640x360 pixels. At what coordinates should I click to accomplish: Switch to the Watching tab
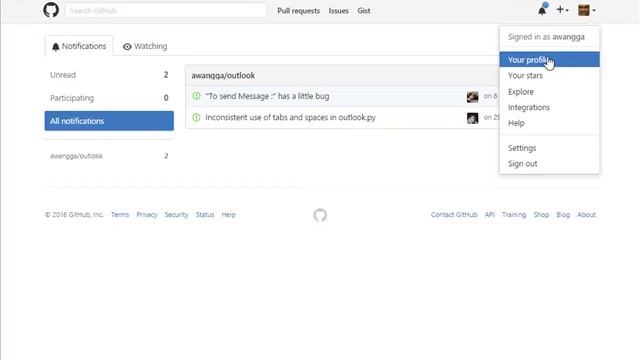145,46
